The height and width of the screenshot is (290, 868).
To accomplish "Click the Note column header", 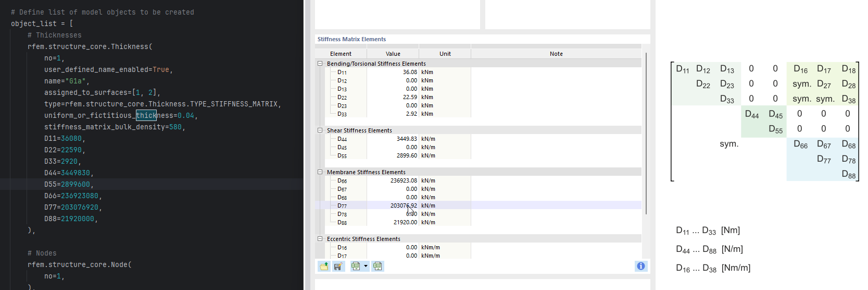I will click(556, 54).
